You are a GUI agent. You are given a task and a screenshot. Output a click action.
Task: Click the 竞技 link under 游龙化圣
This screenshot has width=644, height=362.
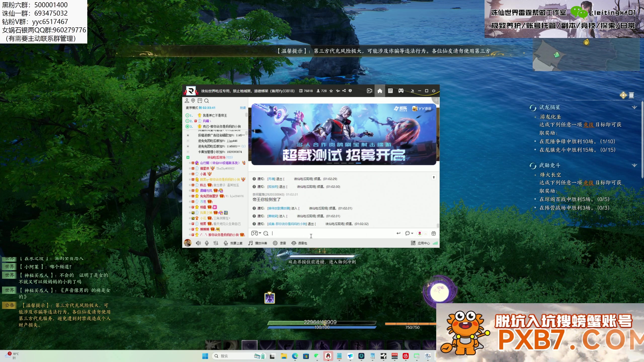point(589,125)
